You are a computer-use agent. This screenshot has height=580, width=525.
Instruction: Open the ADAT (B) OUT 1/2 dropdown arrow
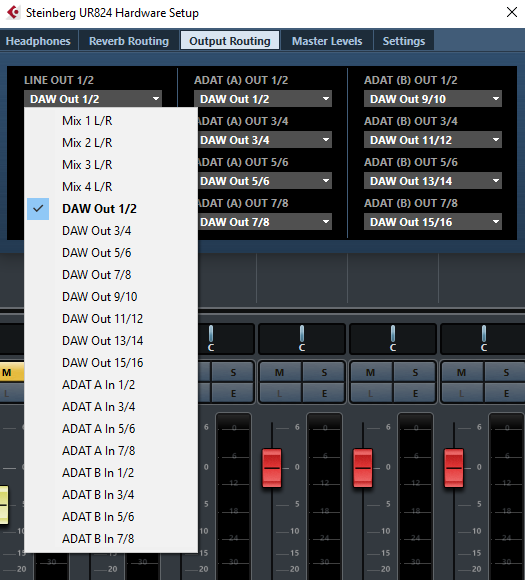coord(496,99)
